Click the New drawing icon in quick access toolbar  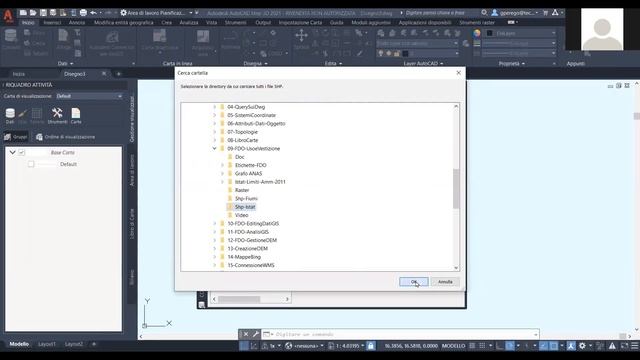click(x=23, y=13)
